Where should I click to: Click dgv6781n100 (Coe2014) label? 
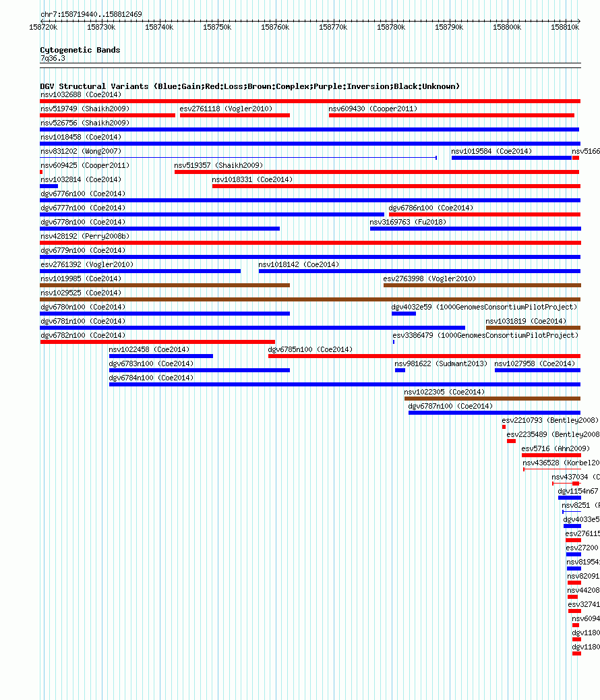pos(83,322)
